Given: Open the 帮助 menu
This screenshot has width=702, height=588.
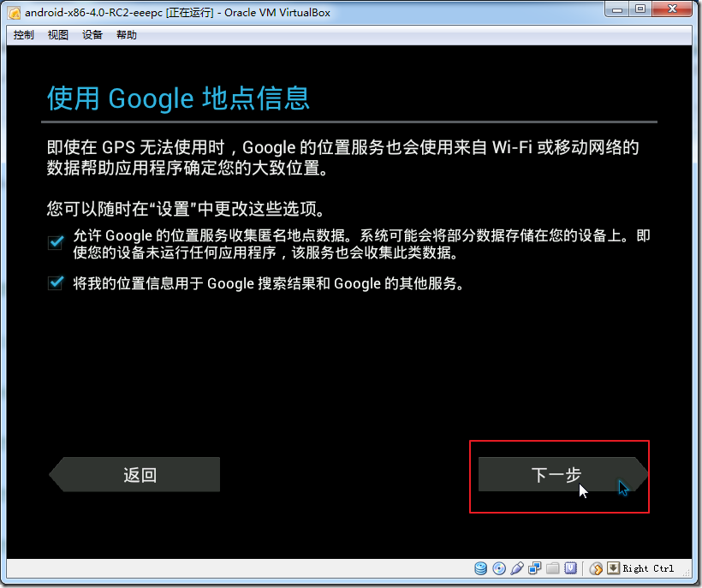Looking at the screenshot, I should coord(126,34).
